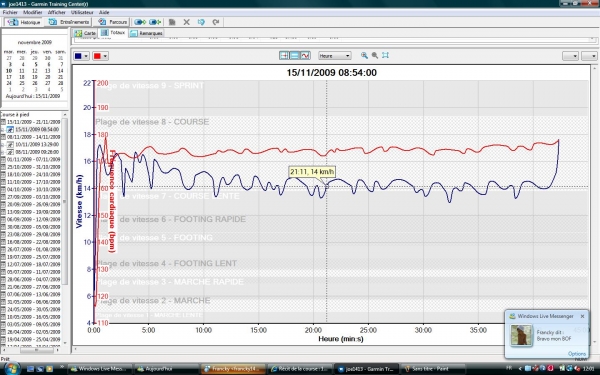Open the last dropdown at chart toolbar right

[589, 56]
